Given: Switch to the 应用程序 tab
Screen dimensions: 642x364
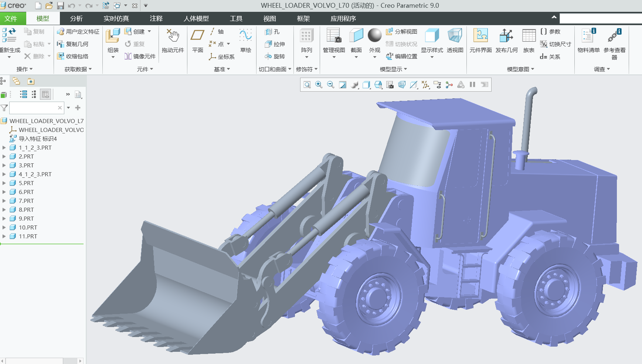Looking at the screenshot, I should [x=343, y=18].
